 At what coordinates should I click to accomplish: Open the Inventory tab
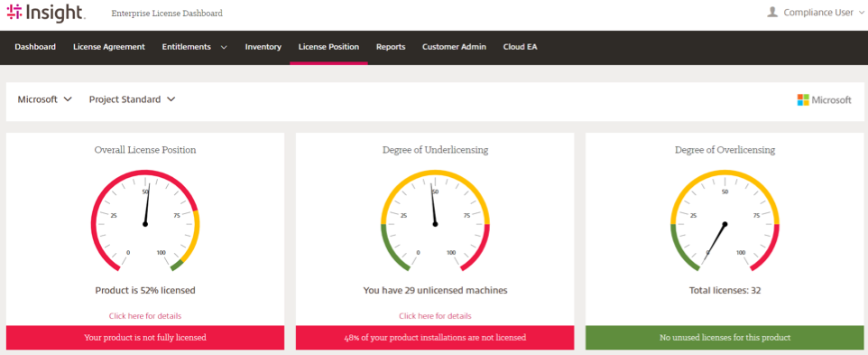pyautogui.click(x=263, y=47)
